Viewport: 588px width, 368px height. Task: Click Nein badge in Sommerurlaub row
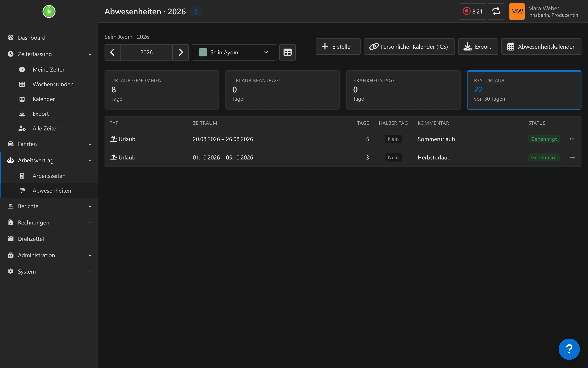point(393,139)
